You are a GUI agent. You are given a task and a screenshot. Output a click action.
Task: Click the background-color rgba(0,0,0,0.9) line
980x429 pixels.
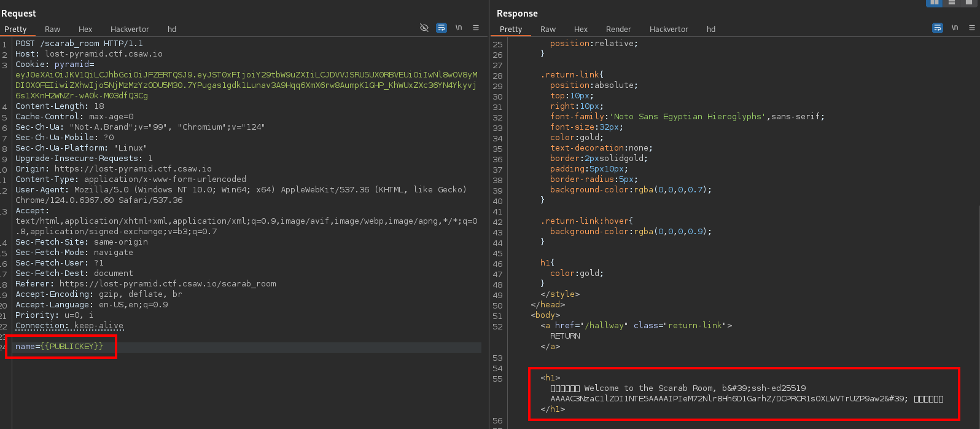click(631, 232)
